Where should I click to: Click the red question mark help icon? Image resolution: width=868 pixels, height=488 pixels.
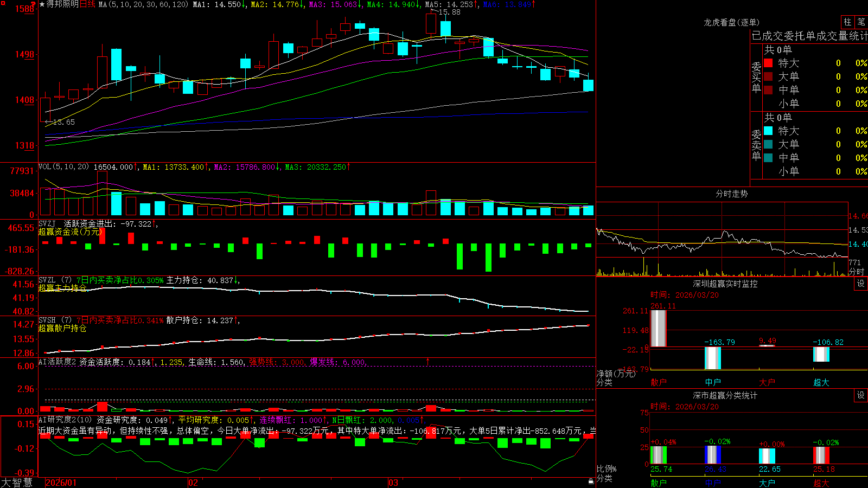tap(33, 4)
